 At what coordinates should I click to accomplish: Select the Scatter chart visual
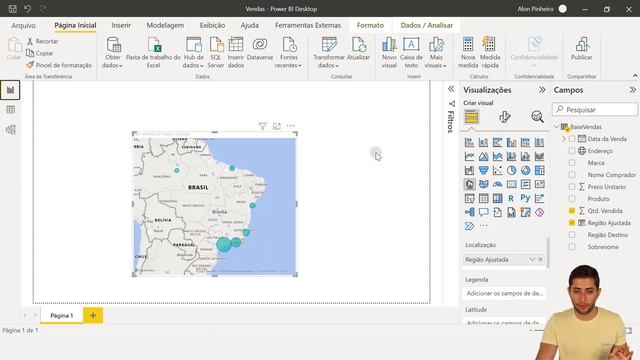click(x=497, y=171)
